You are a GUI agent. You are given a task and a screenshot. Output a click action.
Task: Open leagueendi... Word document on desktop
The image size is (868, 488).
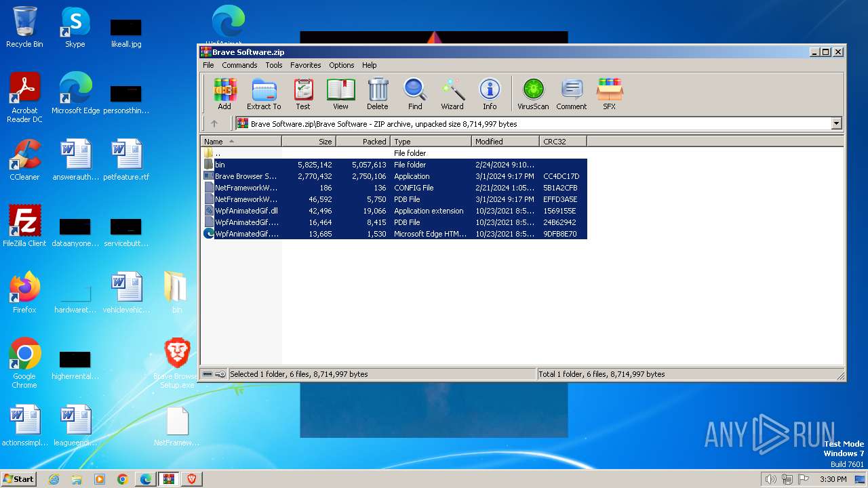point(75,426)
